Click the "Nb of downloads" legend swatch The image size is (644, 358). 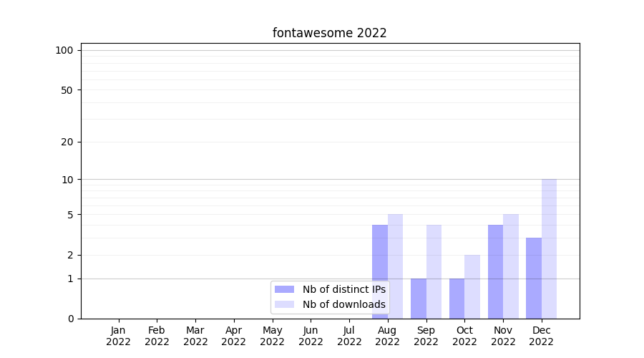tap(284, 304)
